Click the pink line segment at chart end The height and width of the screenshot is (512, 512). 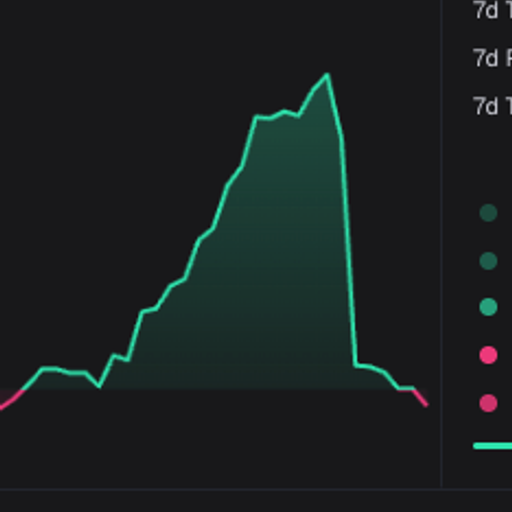pyautogui.click(x=420, y=398)
